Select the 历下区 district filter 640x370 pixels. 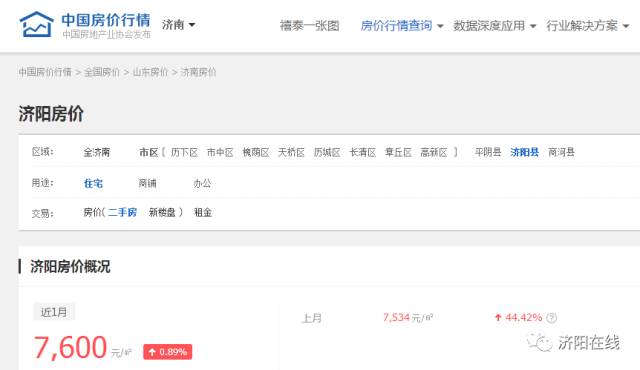(x=184, y=153)
